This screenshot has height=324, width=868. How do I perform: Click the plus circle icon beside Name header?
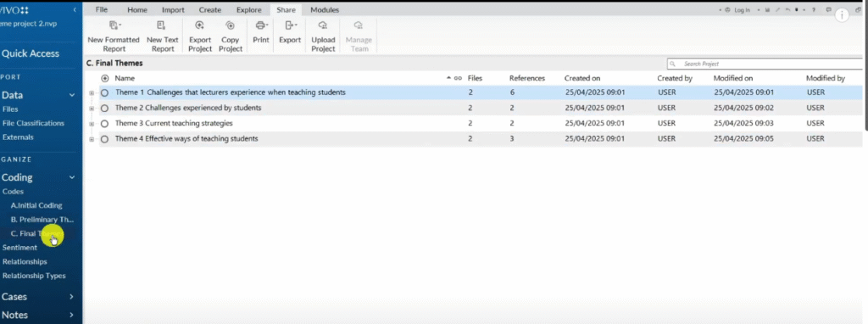point(105,79)
